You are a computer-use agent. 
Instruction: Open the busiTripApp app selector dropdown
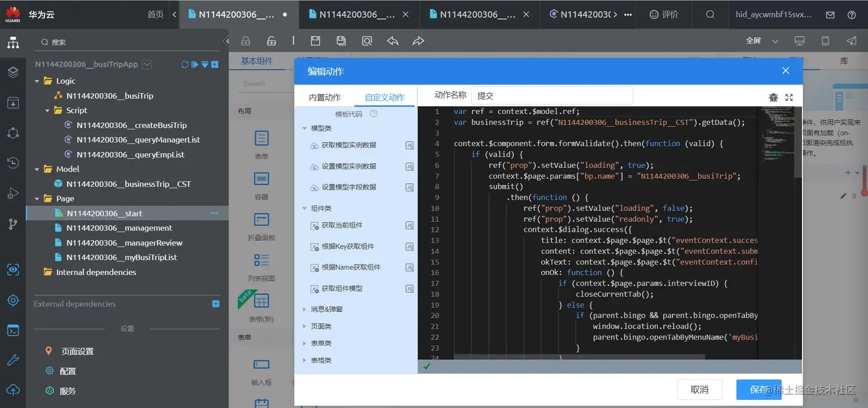pyautogui.click(x=146, y=64)
